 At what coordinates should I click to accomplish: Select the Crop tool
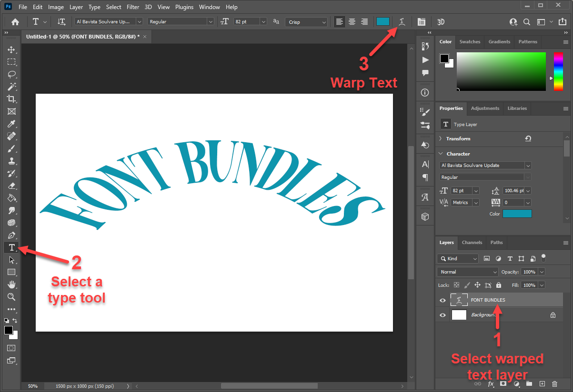11,99
